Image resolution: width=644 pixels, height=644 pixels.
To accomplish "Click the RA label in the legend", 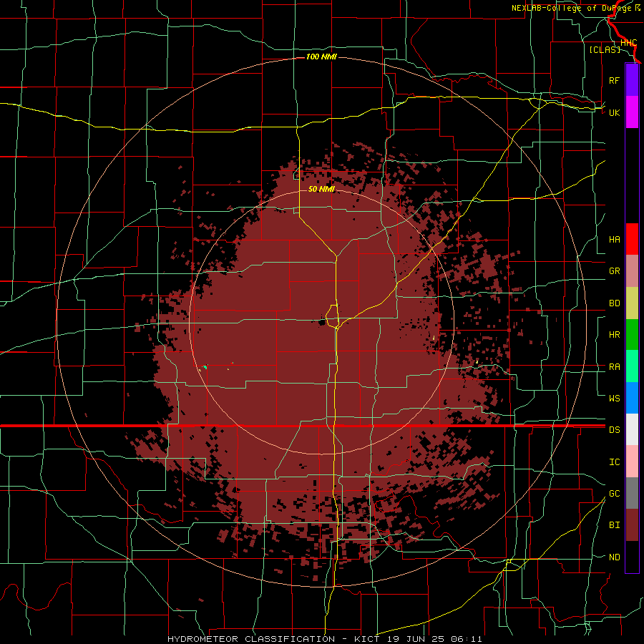I will pos(615,367).
